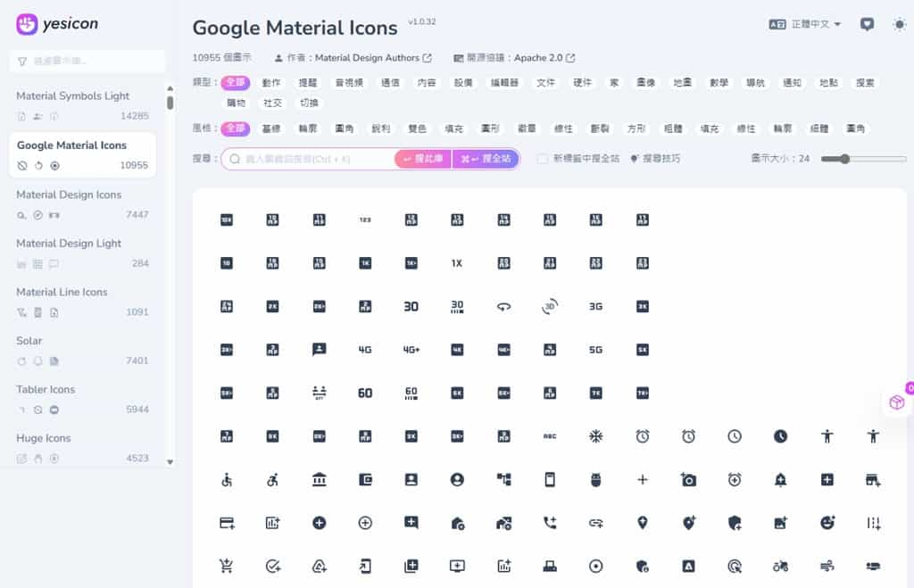The width and height of the screenshot is (914, 588).
Task: Select the add alert bell icon
Action: [x=780, y=480]
